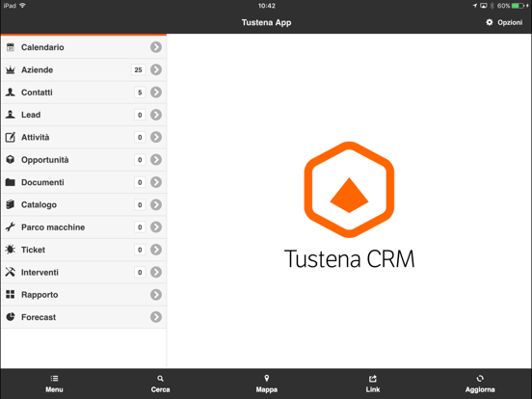Click the Lead person icon
Image resolution: width=532 pixels, height=399 pixels.
11,115
